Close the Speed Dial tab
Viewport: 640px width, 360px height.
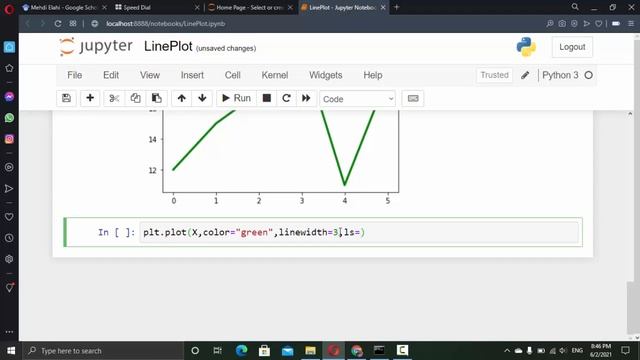(x=198, y=7)
